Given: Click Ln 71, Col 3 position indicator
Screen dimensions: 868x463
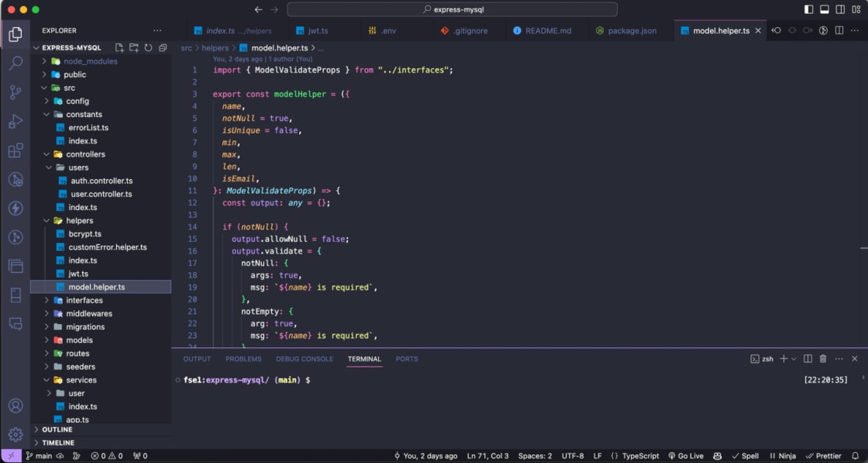Looking at the screenshot, I should coord(487,456).
